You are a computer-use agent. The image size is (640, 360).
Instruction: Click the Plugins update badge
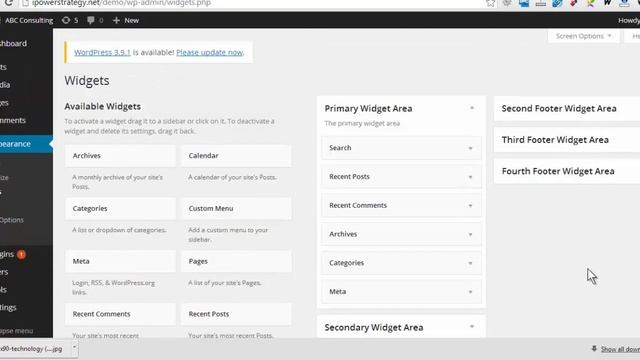22,254
